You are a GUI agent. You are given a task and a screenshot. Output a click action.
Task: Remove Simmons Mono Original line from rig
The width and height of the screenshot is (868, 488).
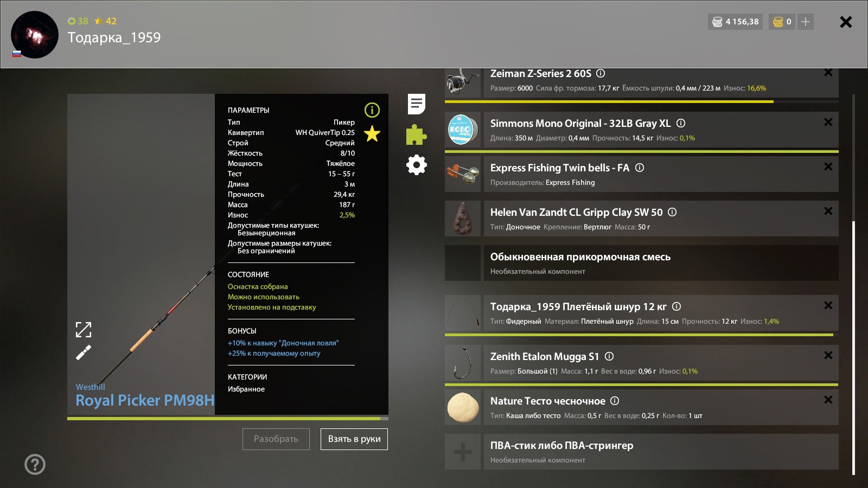click(828, 123)
